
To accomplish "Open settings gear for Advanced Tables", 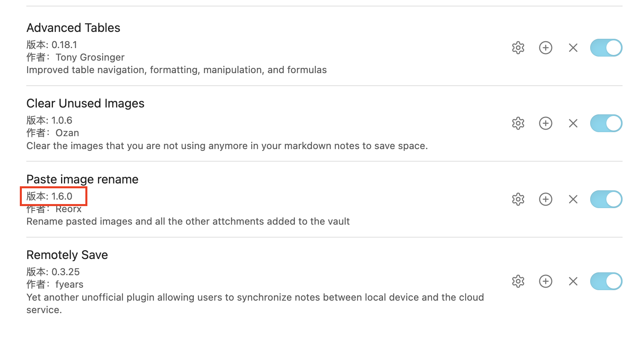I will 518,48.
